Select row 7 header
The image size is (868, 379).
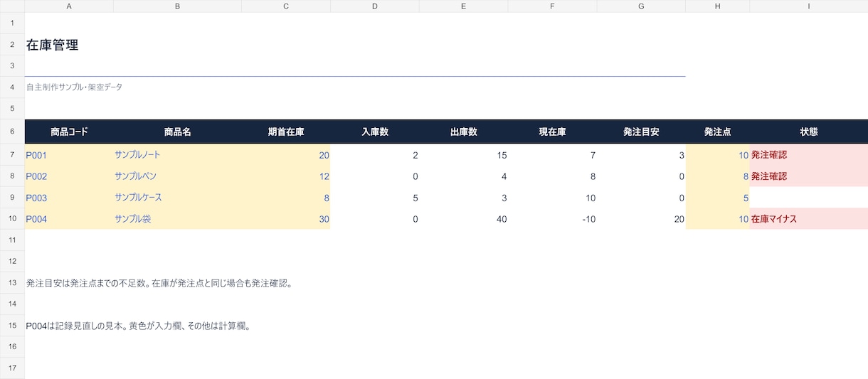tap(12, 155)
